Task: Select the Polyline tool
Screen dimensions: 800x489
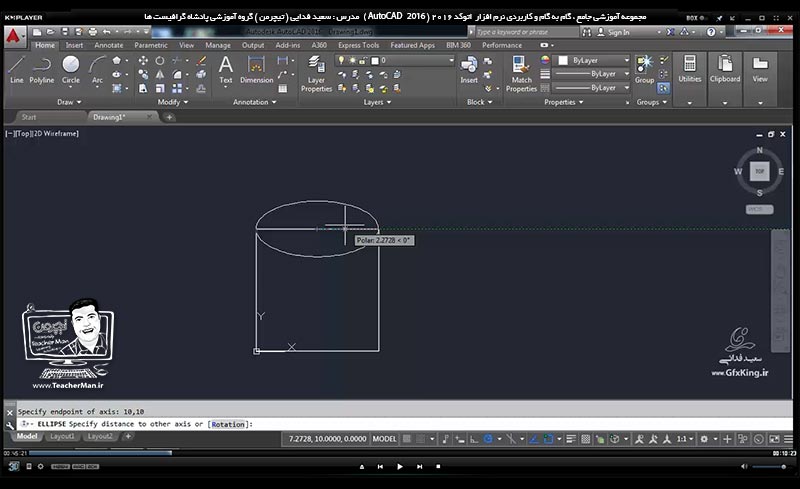Action: 41,70
